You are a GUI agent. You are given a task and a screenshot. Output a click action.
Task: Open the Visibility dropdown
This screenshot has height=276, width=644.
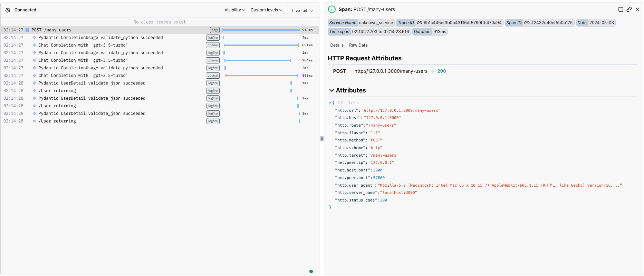[x=235, y=10]
